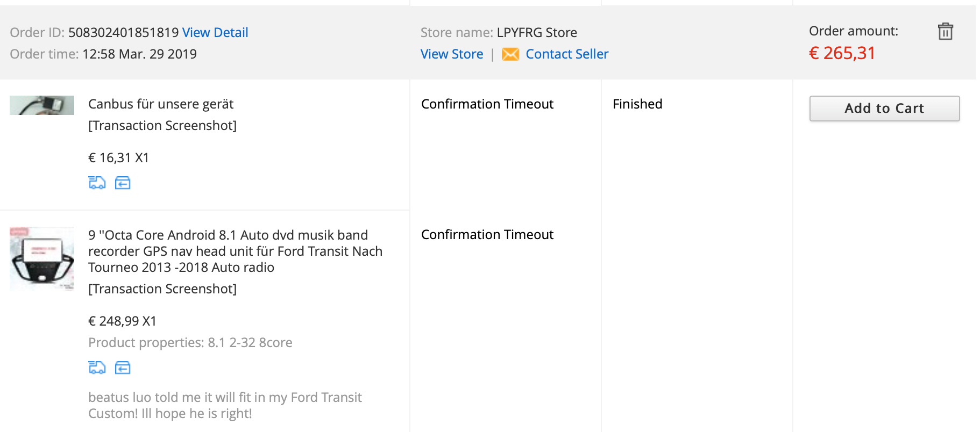Open View Detail for order 508302401851819

[x=215, y=32]
